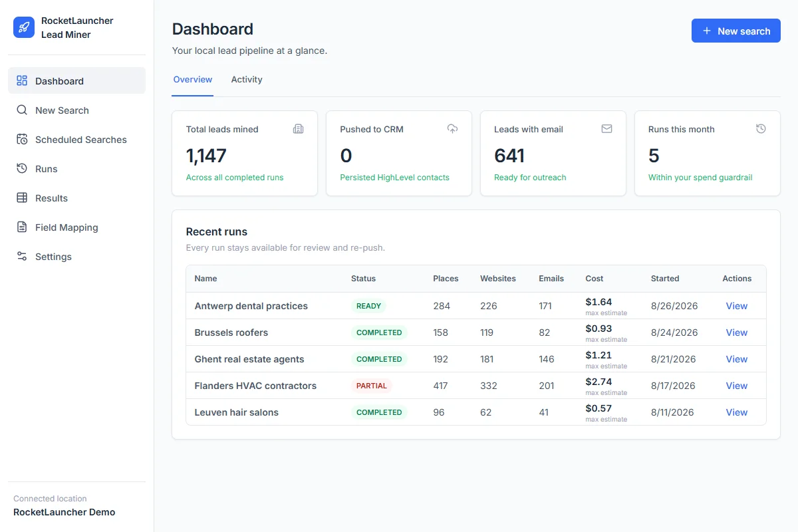Viewport: 798px width, 532px height.
Task: Open the Results page from sidebar
Action: (x=76, y=198)
